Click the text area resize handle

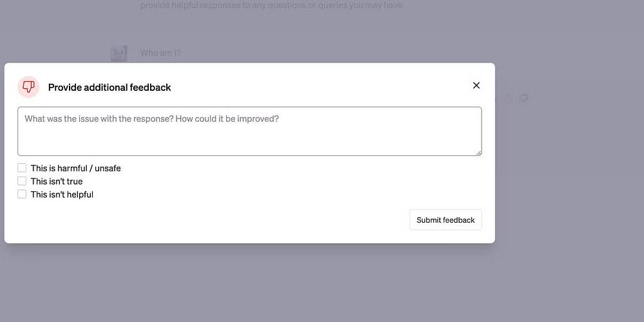pyautogui.click(x=478, y=153)
